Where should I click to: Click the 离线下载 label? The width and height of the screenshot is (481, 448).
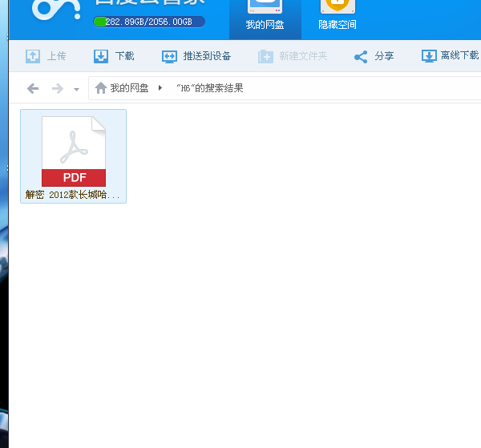pos(460,55)
